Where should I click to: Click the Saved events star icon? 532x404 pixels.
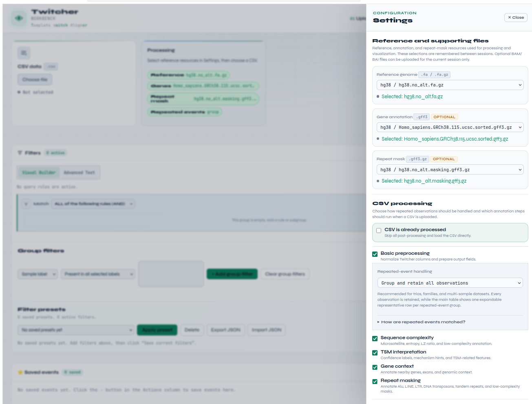point(20,372)
